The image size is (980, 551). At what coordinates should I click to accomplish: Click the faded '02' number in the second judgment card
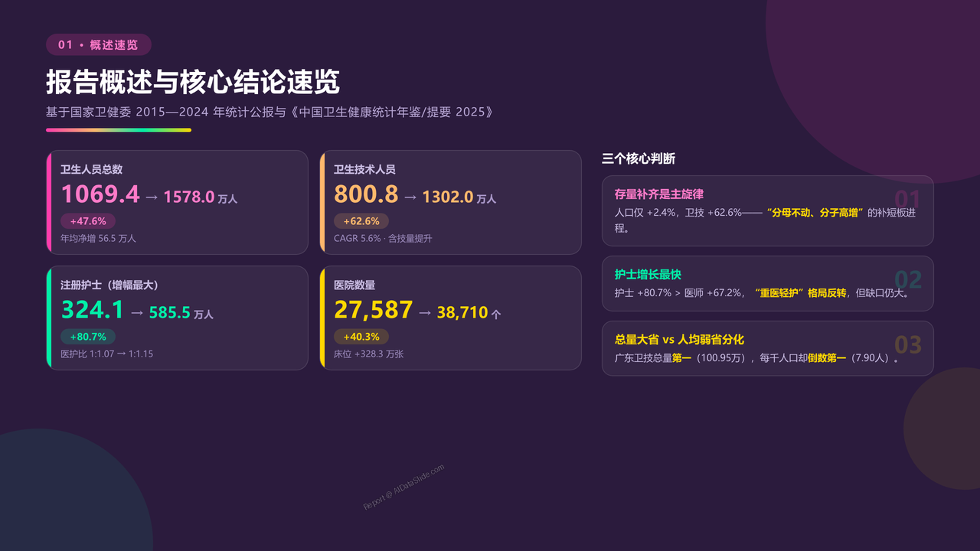click(x=908, y=280)
